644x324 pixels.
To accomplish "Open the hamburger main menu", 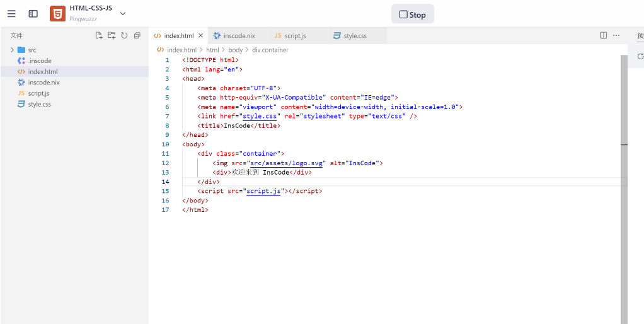I will pyautogui.click(x=11, y=14).
